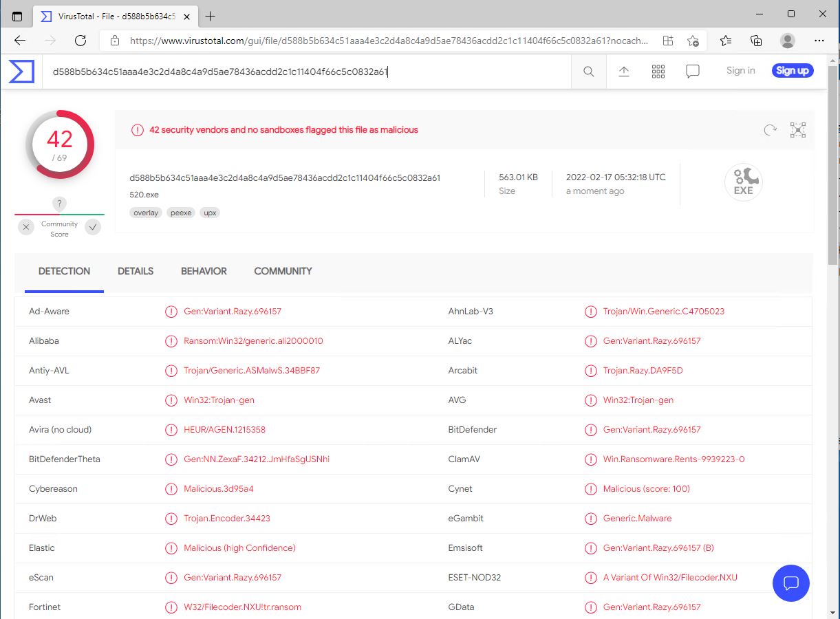This screenshot has width=840, height=619.
Task: Open the apps grid icon
Action: coord(658,72)
